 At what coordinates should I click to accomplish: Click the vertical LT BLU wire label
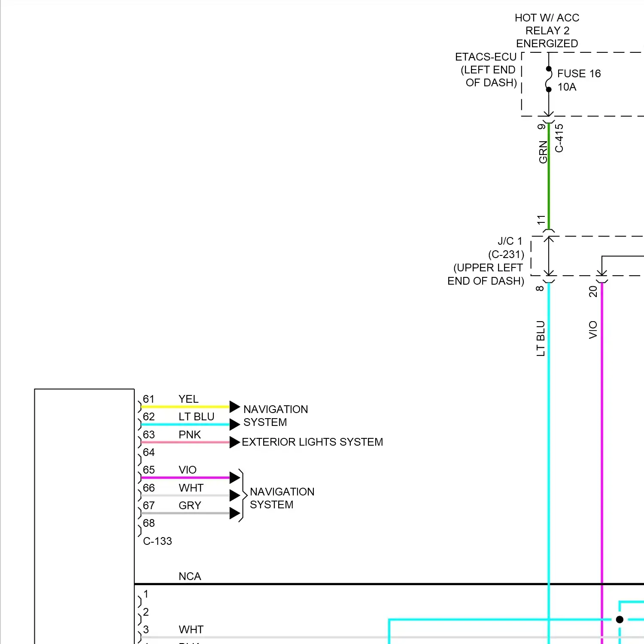[541, 338]
